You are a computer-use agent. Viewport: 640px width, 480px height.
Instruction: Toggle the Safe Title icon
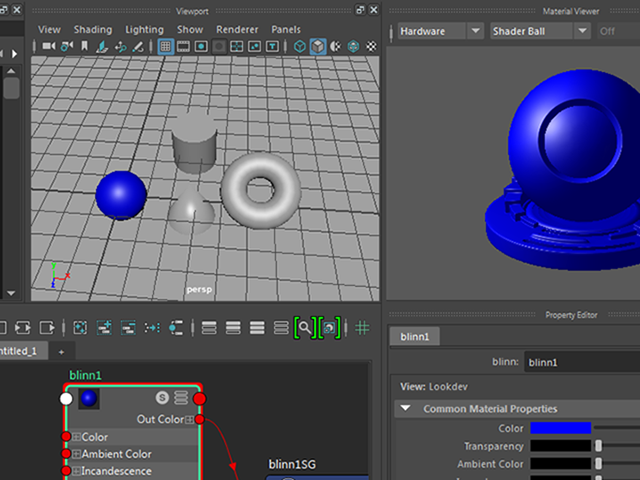point(272,47)
